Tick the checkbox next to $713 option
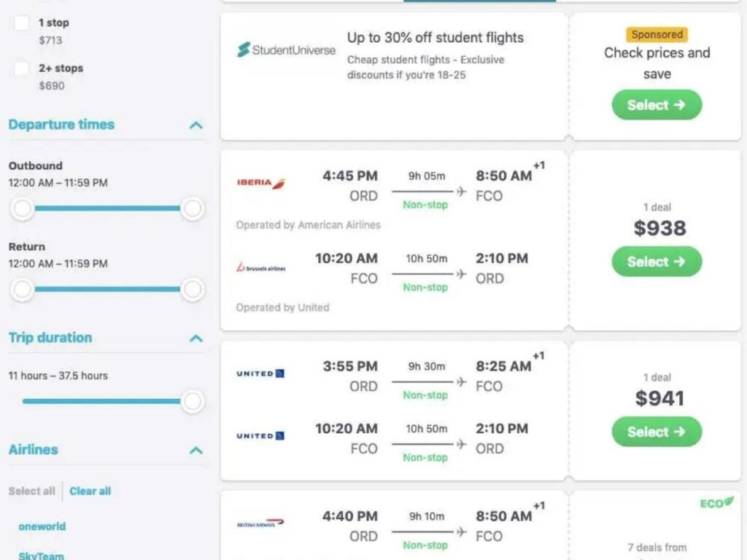747x560 pixels. pyautogui.click(x=20, y=23)
